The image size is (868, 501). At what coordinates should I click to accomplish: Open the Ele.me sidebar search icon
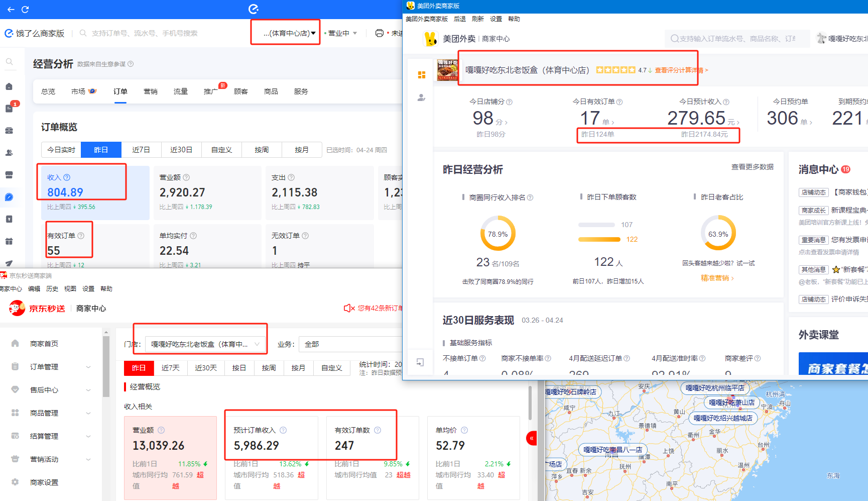(9, 62)
